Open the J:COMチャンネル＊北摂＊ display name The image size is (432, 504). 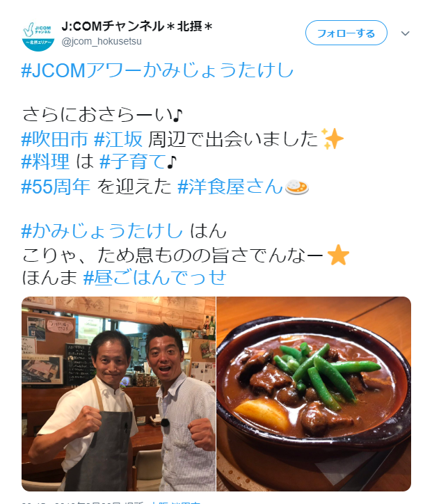[x=137, y=26]
